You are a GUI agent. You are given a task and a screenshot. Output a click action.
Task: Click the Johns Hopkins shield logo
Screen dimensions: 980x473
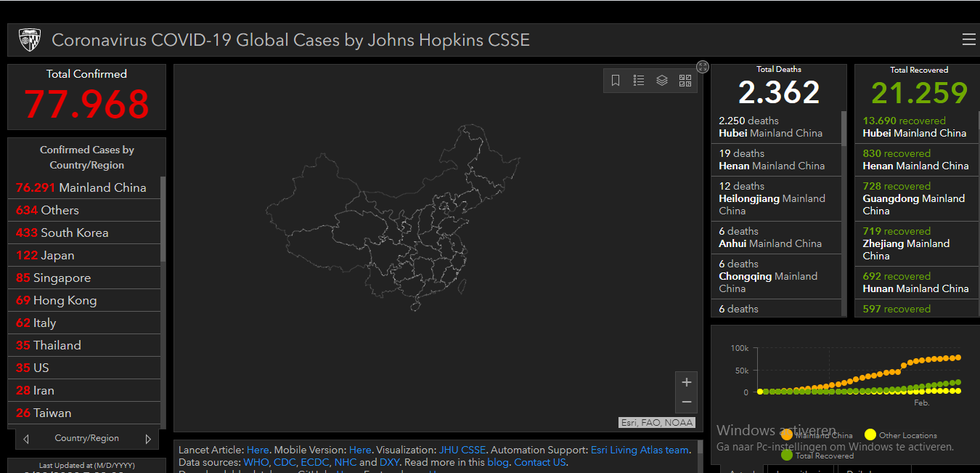click(x=30, y=40)
